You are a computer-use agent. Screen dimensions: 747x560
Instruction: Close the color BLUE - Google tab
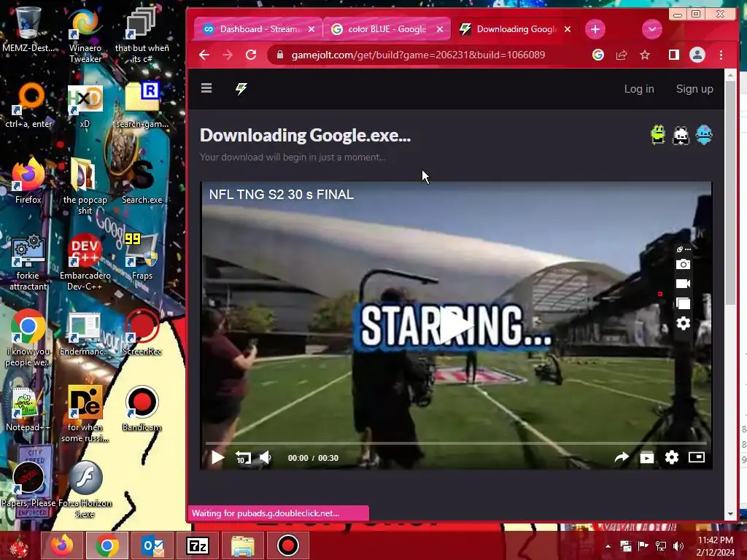(440, 29)
